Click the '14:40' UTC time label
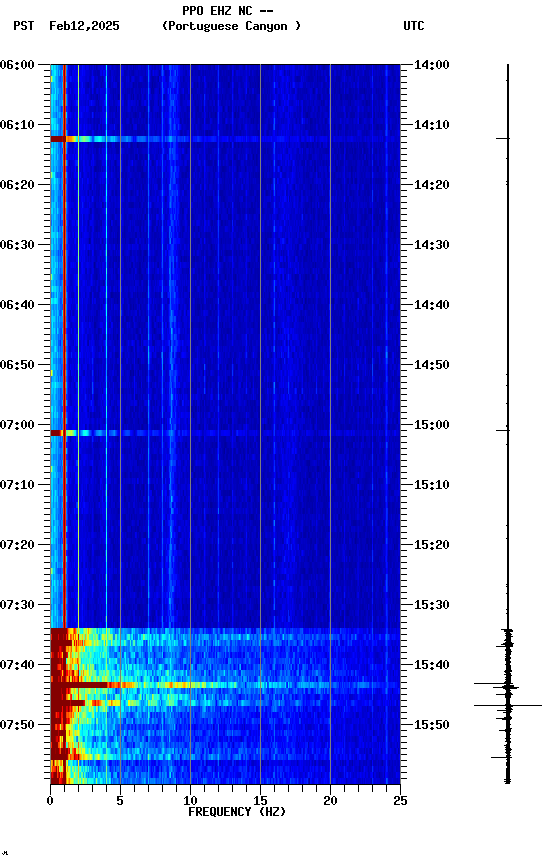 [432, 305]
